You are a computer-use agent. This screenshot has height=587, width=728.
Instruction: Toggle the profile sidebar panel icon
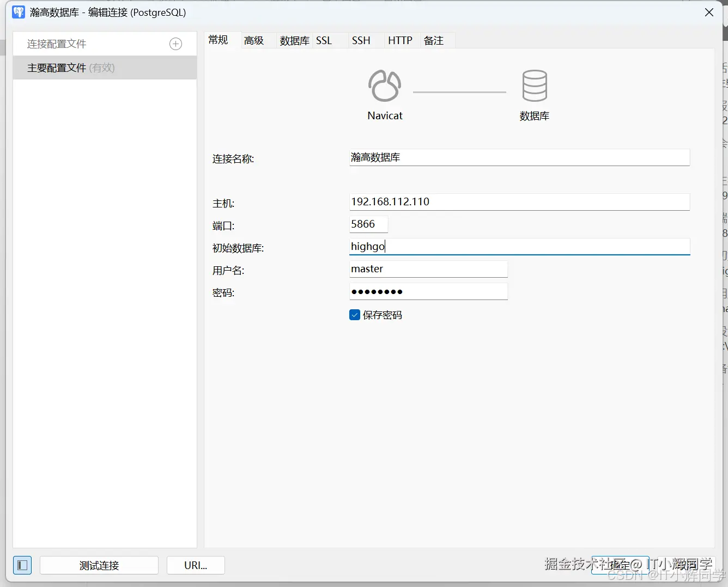[x=22, y=565]
